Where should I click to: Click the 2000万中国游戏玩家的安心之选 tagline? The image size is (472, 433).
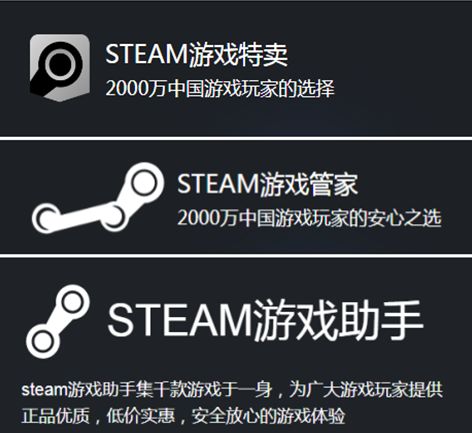[x=309, y=218]
